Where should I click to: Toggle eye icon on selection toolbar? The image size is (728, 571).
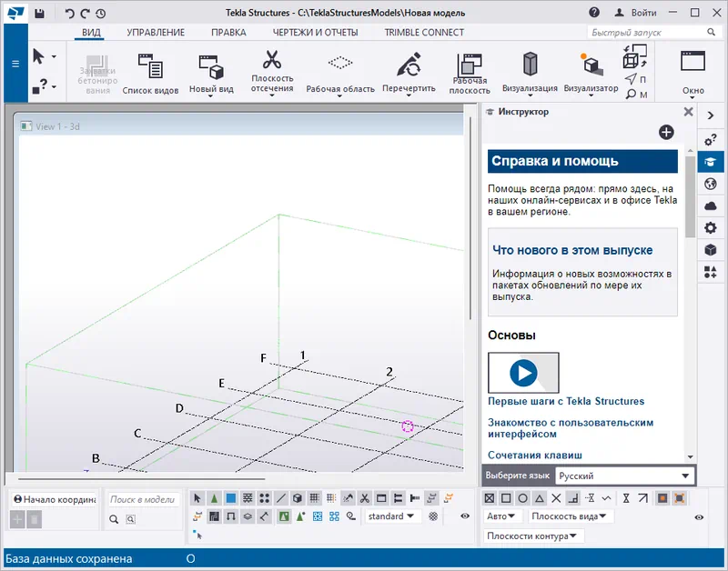tap(465, 516)
